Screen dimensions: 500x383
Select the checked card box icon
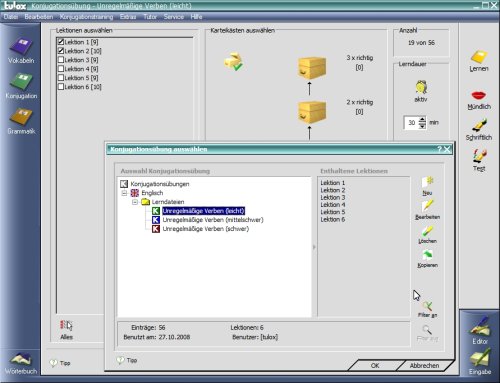pos(233,62)
